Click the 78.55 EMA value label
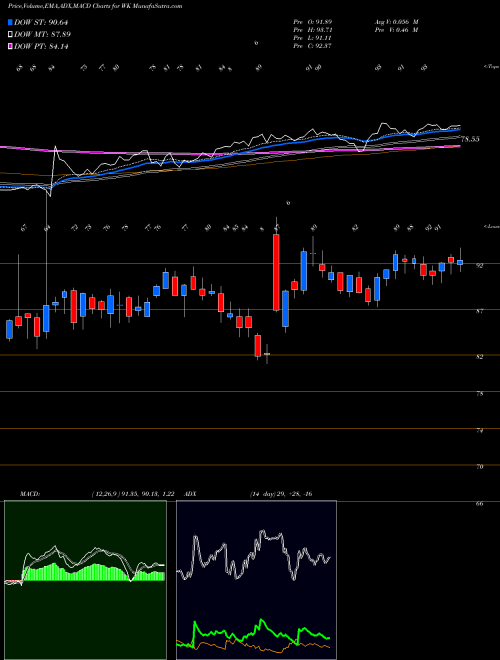 [470, 139]
